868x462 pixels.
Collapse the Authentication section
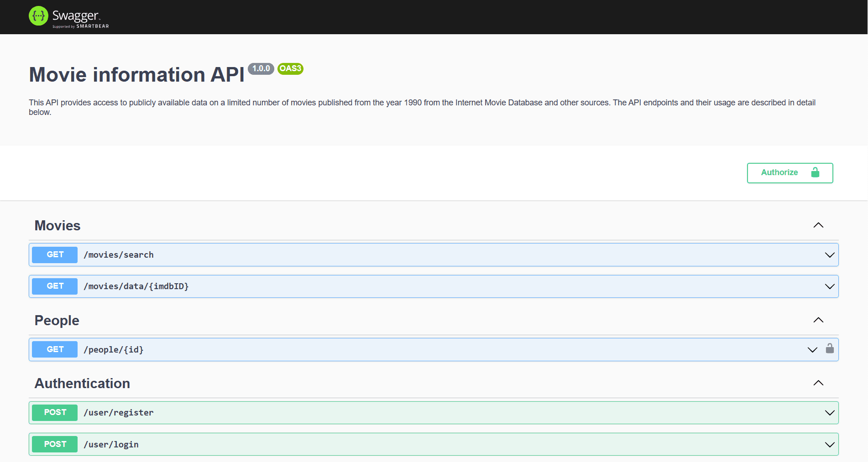pos(818,383)
